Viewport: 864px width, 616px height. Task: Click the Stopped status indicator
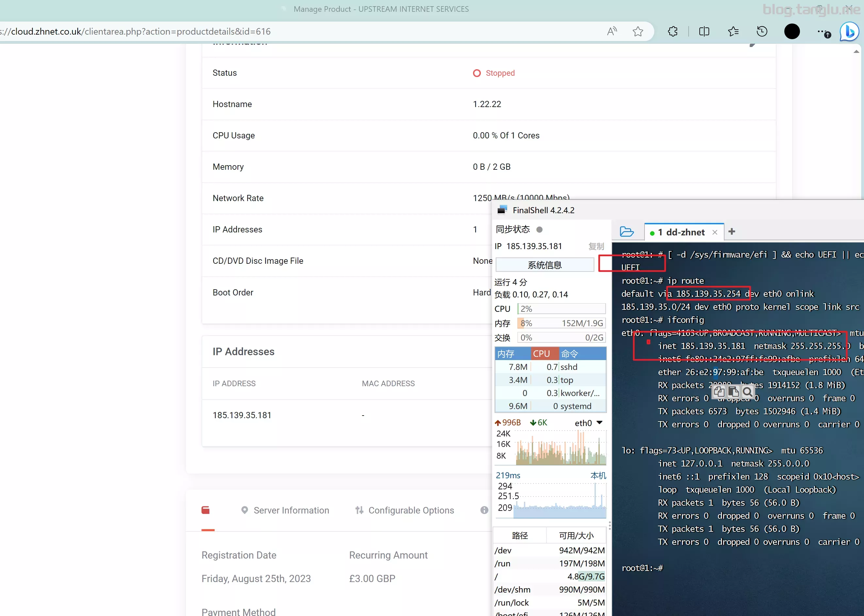click(x=494, y=73)
